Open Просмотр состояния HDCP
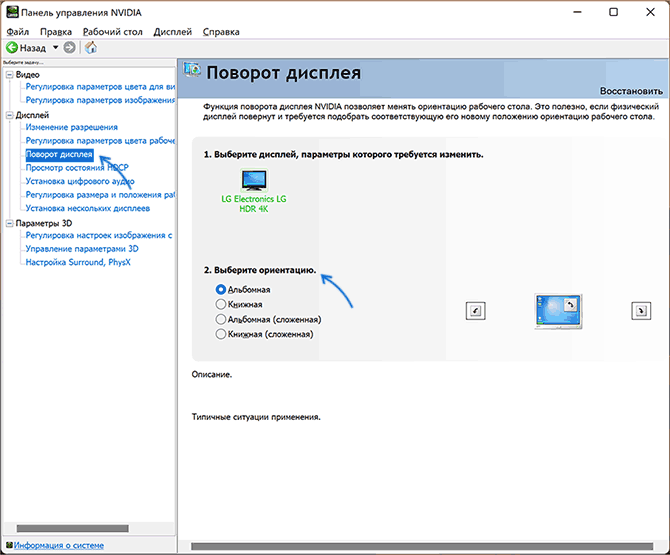Image resolution: width=670 pixels, height=555 pixels. (77, 167)
